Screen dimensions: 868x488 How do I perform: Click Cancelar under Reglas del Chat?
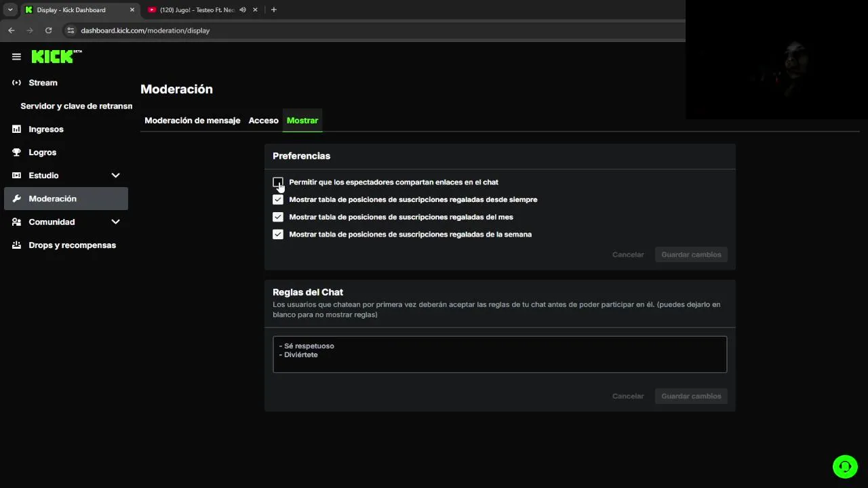pyautogui.click(x=628, y=396)
